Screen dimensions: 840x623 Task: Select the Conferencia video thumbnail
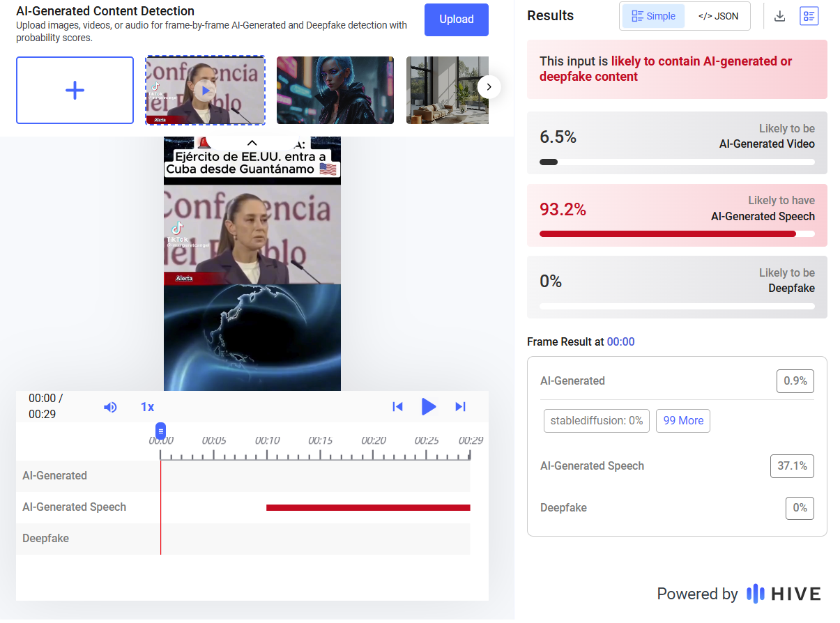point(205,90)
